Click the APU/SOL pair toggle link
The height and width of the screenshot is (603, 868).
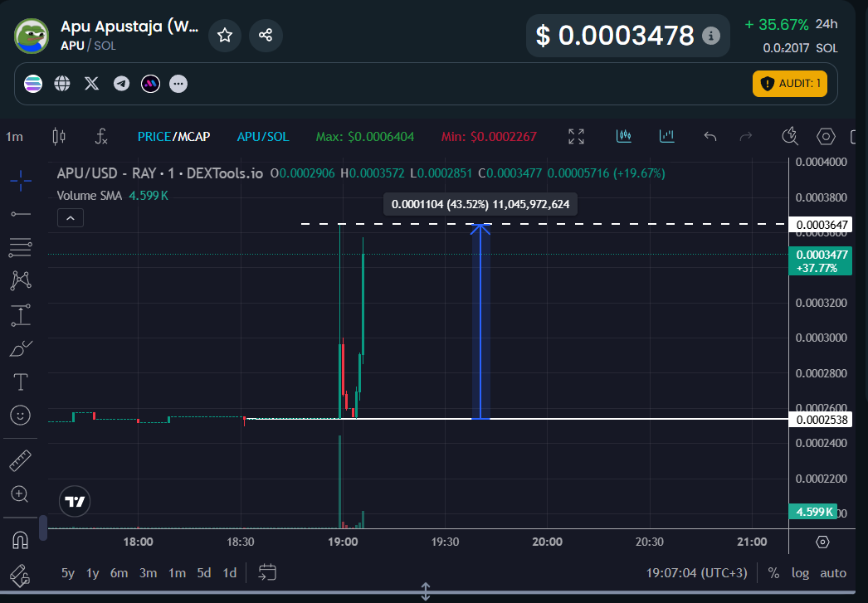[263, 136]
